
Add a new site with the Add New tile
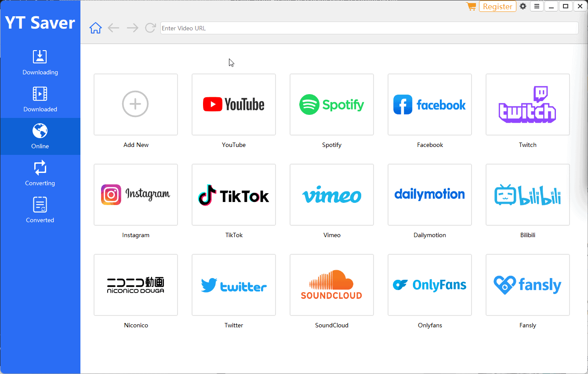click(x=135, y=104)
